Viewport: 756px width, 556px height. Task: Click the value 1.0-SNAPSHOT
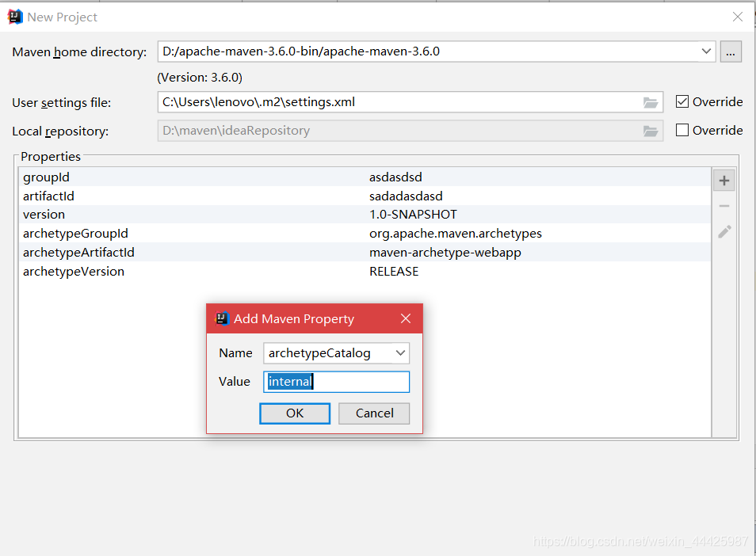(x=413, y=215)
